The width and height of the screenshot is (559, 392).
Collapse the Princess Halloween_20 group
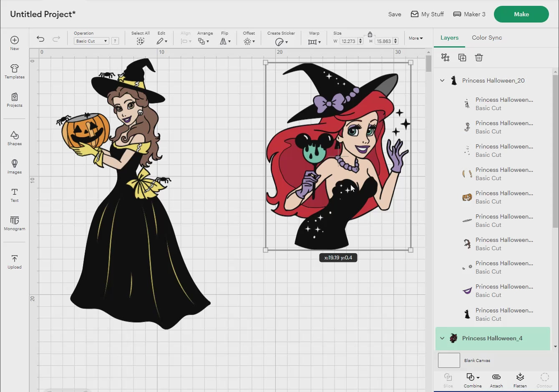click(442, 80)
